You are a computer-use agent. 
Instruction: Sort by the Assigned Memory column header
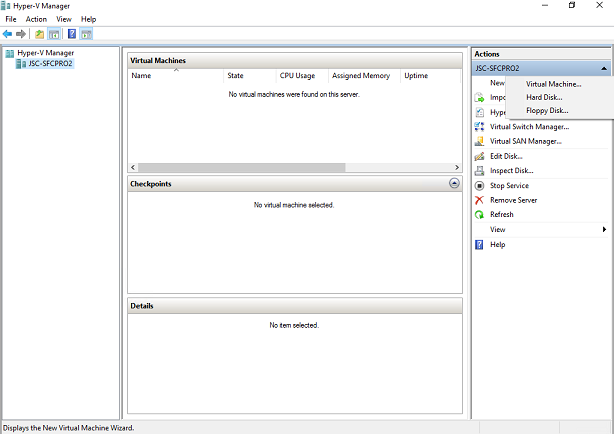point(364,76)
